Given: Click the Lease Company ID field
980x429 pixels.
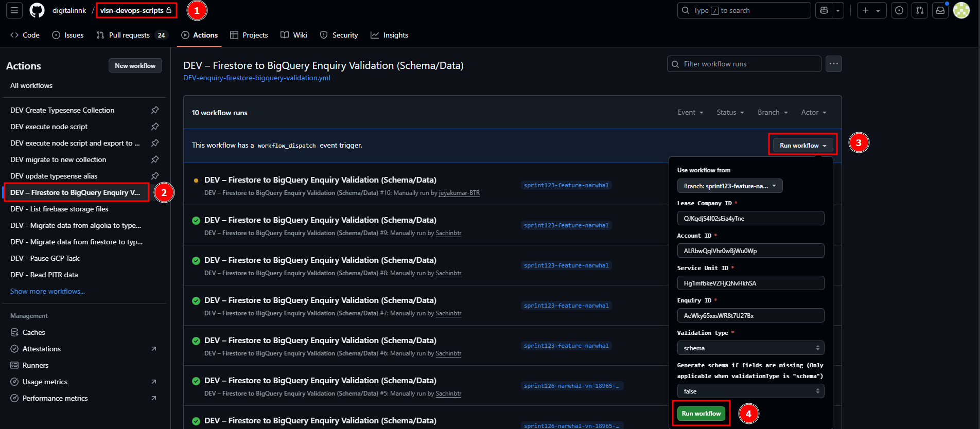Looking at the screenshot, I should pyautogui.click(x=750, y=218).
